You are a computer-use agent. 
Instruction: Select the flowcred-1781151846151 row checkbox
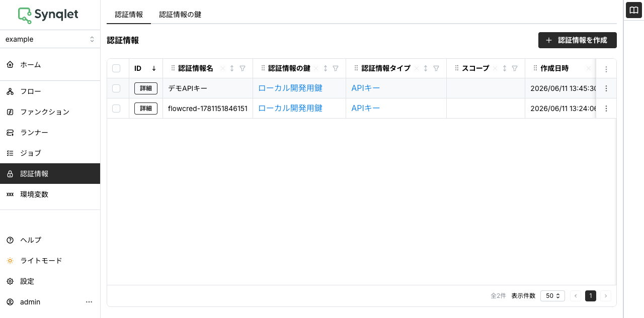coord(116,109)
